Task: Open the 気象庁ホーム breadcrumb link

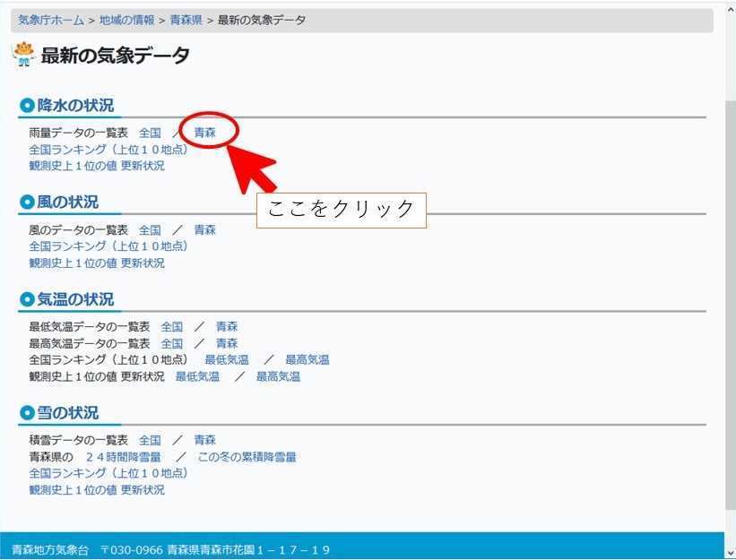Action: pos(51,21)
